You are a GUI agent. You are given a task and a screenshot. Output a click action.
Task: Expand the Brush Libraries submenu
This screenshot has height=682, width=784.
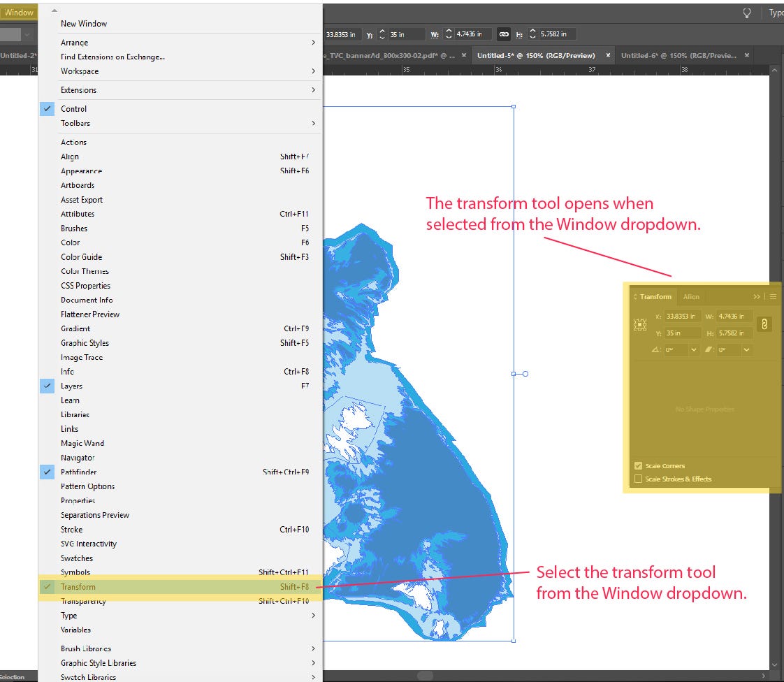click(x=86, y=648)
